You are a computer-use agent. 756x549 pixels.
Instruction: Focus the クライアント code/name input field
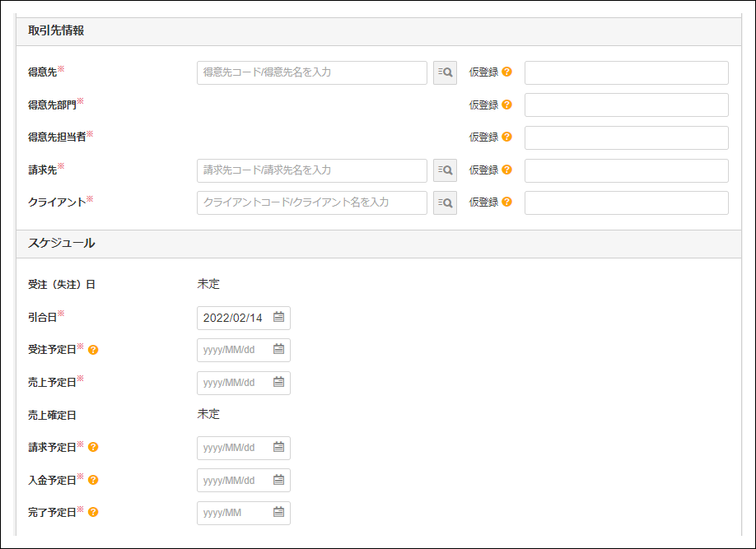coord(312,203)
